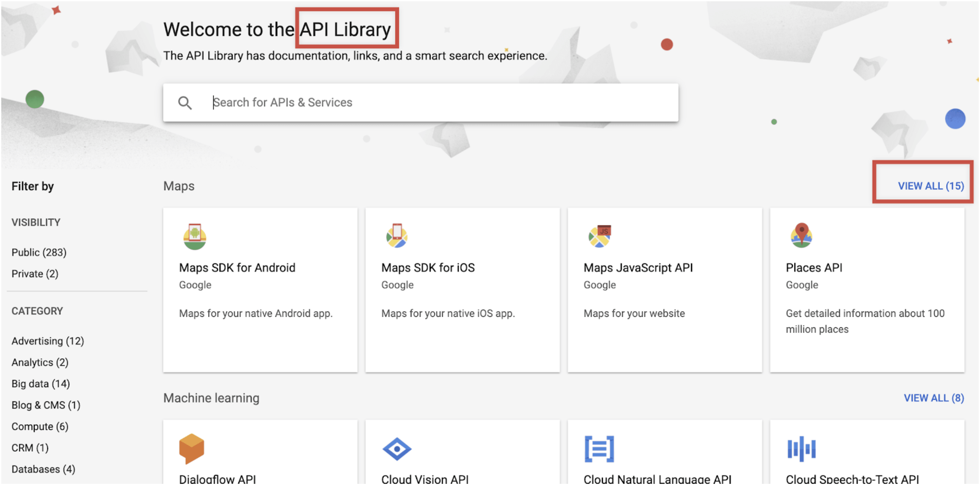Screen dimensions: 980x487
Task: Click the Machine learning section heading
Action: (211, 398)
